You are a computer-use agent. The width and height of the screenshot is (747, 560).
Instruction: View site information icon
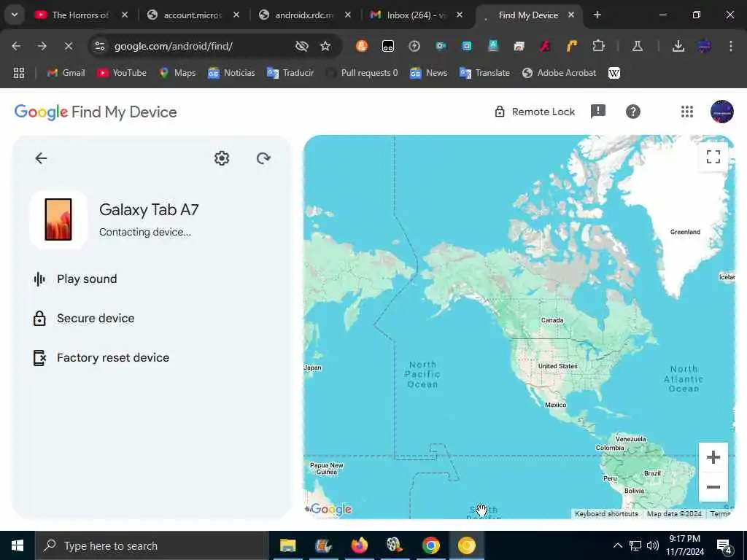pos(99,46)
